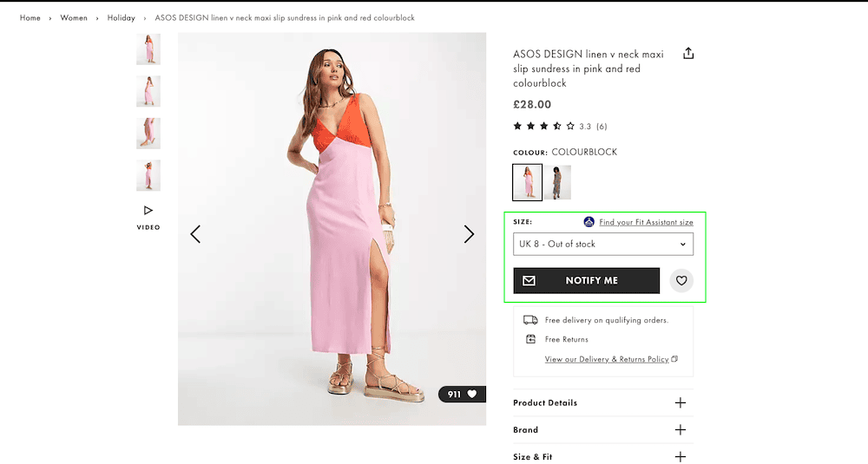The image size is (868, 464).
Task: View our Delivery & Returns Policy link
Action: [x=607, y=359]
